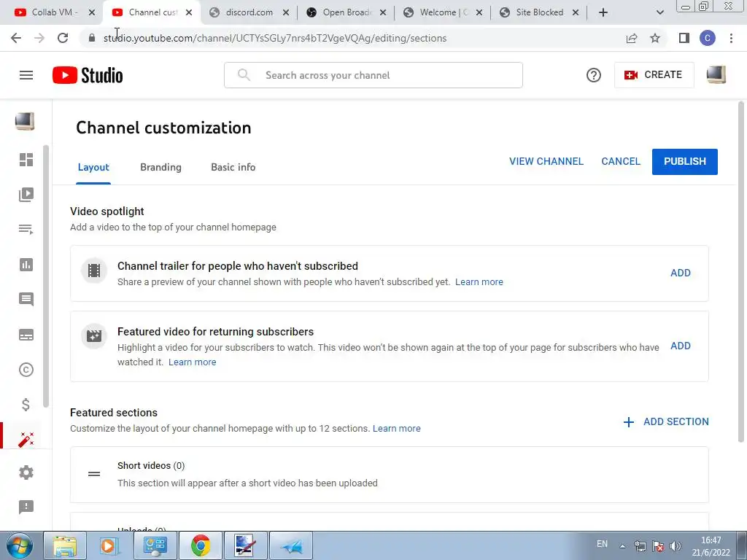Image resolution: width=747 pixels, height=560 pixels.
Task: Reload the current page
Action: point(63,38)
